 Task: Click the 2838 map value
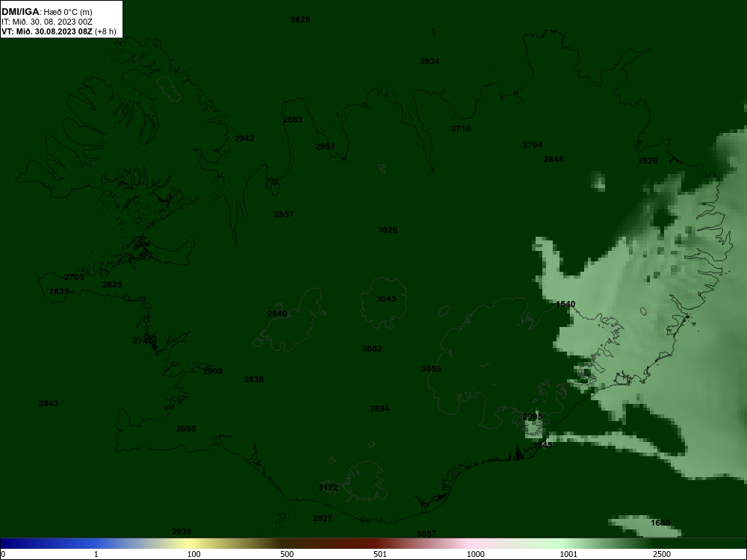click(x=253, y=379)
